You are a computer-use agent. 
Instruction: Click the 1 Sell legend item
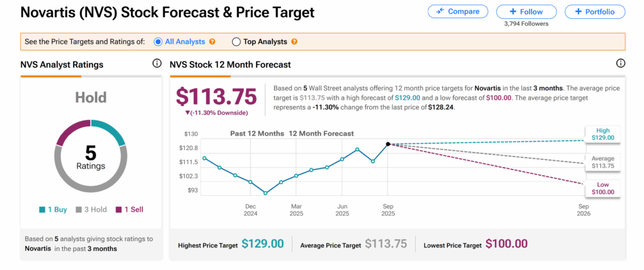pyautogui.click(x=130, y=209)
